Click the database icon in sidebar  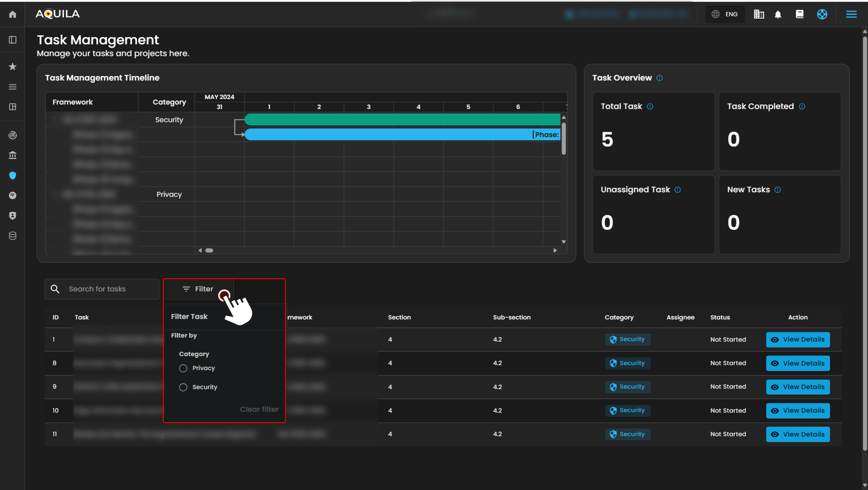coord(13,236)
